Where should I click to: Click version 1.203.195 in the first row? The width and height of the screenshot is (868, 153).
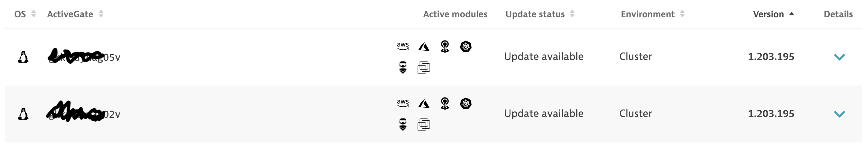771,57
